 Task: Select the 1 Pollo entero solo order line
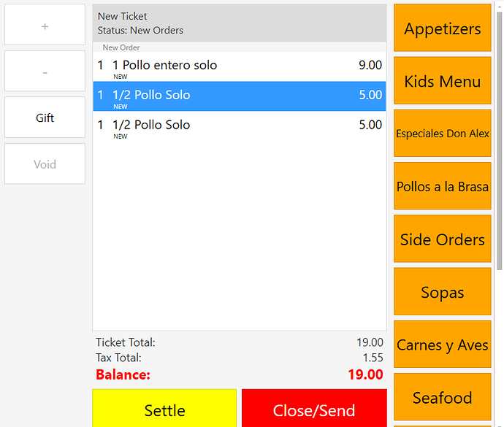pyautogui.click(x=240, y=67)
